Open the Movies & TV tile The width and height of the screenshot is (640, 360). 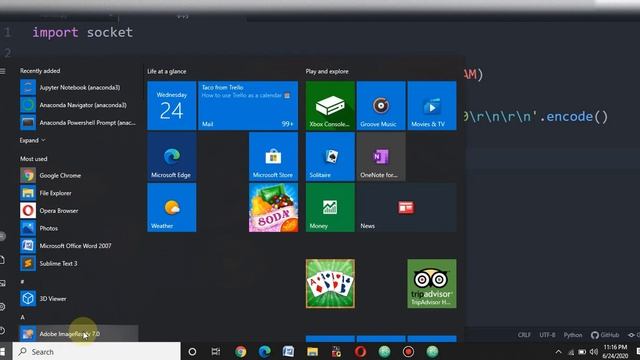point(432,106)
